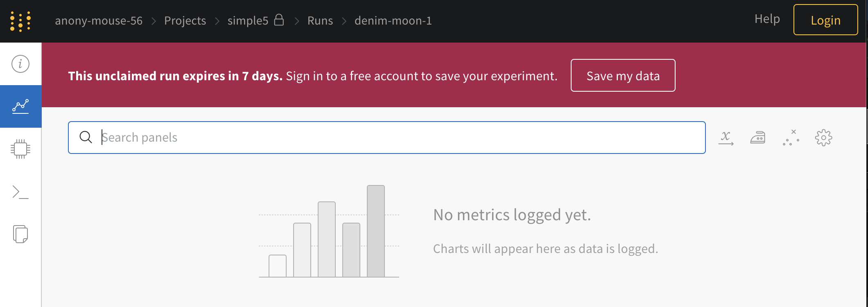Open the simple5 project breadcrumb
This screenshot has height=307, width=868.
tap(248, 21)
